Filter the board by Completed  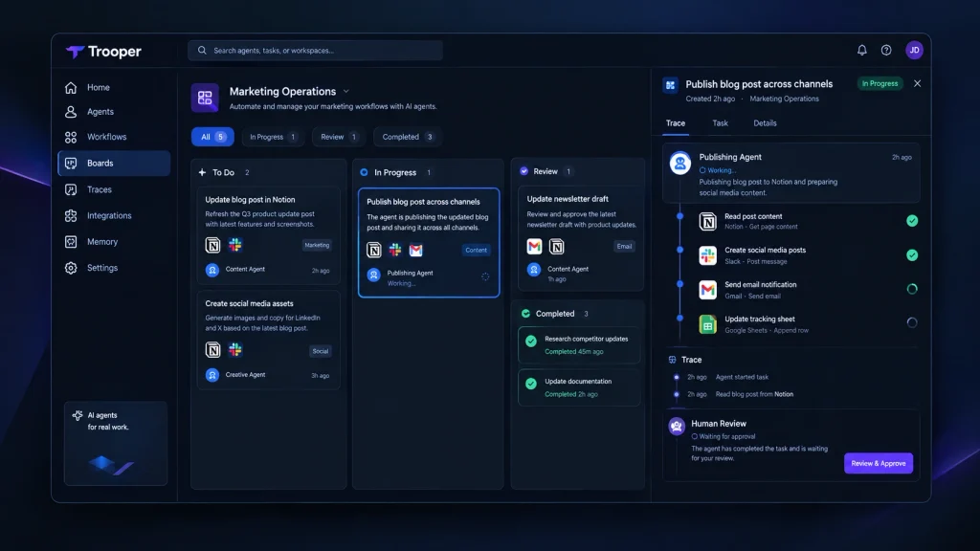tap(407, 137)
